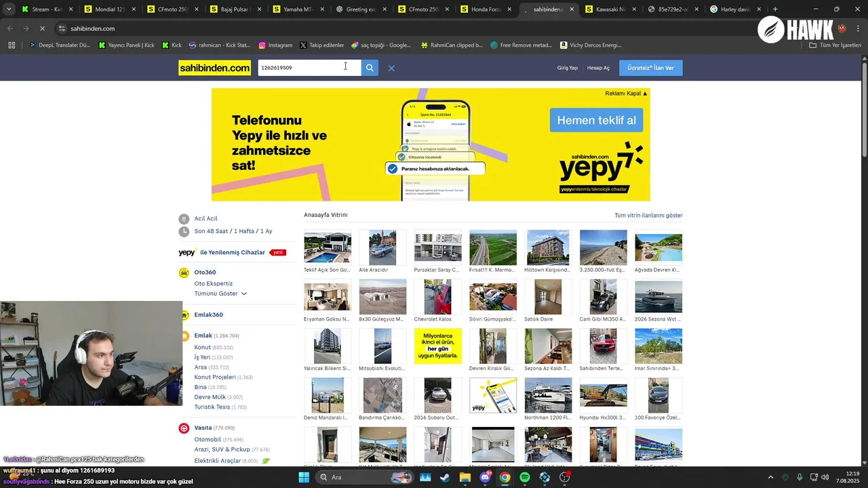This screenshot has height=488, width=868.
Task: Switch to the Yamaha MT tab
Action: (x=294, y=9)
